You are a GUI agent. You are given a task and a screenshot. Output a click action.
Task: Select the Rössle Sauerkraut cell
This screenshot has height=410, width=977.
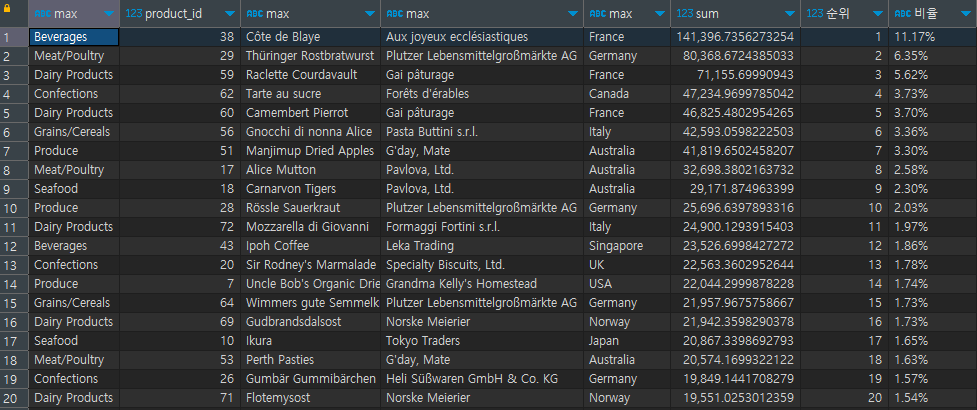coord(310,207)
